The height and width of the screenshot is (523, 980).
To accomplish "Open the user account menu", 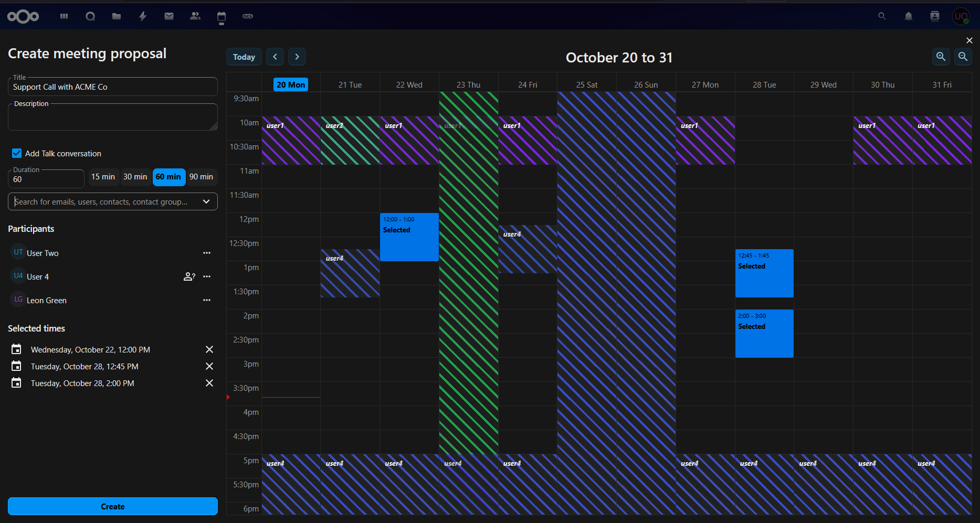I will tap(961, 16).
